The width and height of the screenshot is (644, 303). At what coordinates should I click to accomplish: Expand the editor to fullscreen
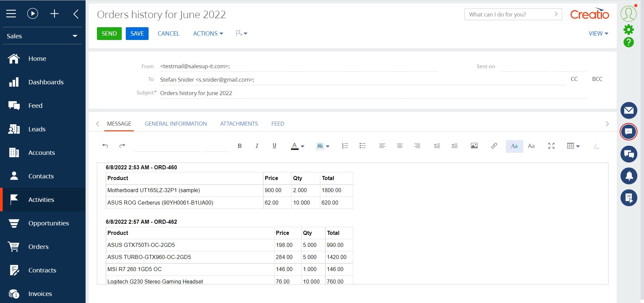point(551,146)
